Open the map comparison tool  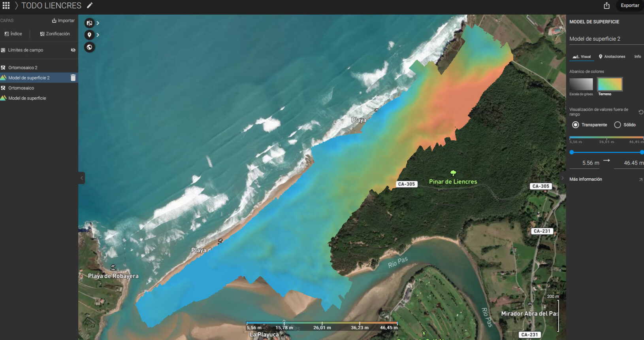click(89, 23)
